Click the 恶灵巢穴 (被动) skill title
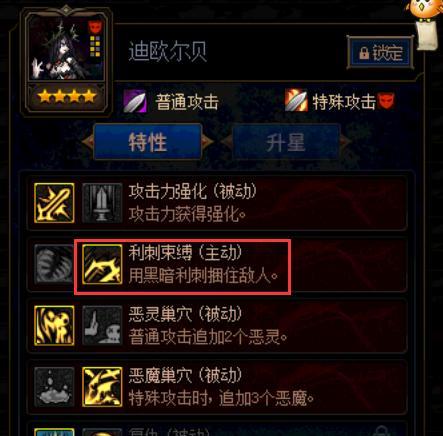This screenshot has width=443, height=436. pyautogui.click(x=185, y=314)
